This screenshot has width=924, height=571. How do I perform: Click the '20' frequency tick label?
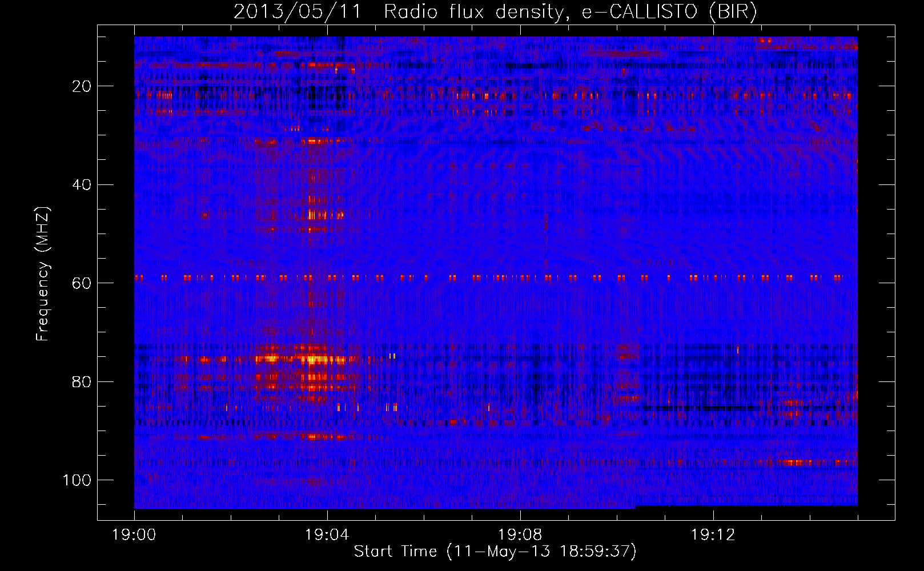pyautogui.click(x=82, y=86)
